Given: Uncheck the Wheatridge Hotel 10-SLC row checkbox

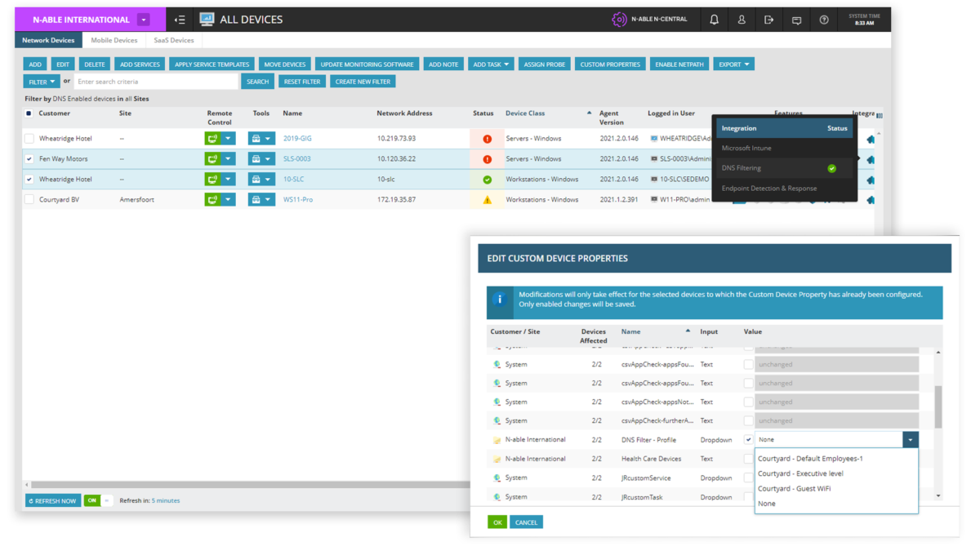Looking at the screenshot, I should [29, 180].
